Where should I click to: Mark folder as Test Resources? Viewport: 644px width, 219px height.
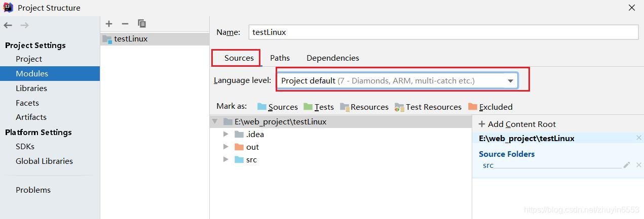pos(428,107)
